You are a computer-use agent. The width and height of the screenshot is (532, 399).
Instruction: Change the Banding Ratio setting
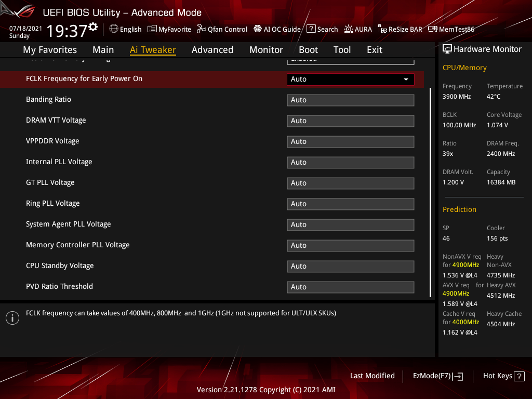350,100
